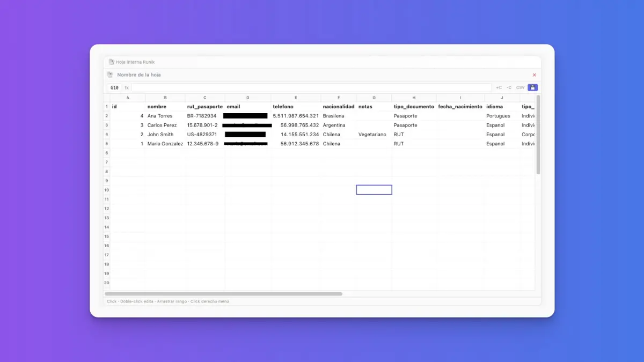Close the sheet with the red X

pyautogui.click(x=534, y=75)
